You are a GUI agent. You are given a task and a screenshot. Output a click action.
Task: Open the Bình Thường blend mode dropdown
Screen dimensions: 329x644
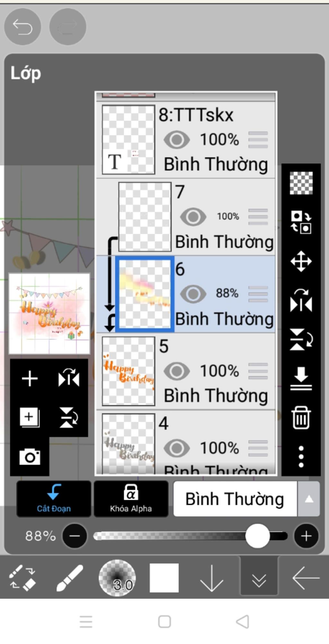235,499
